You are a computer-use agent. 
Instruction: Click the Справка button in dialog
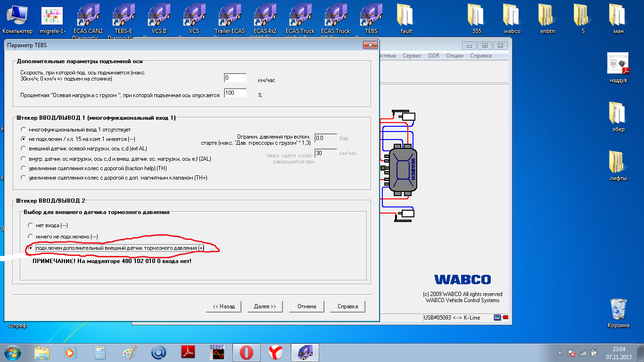[x=348, y=306]
